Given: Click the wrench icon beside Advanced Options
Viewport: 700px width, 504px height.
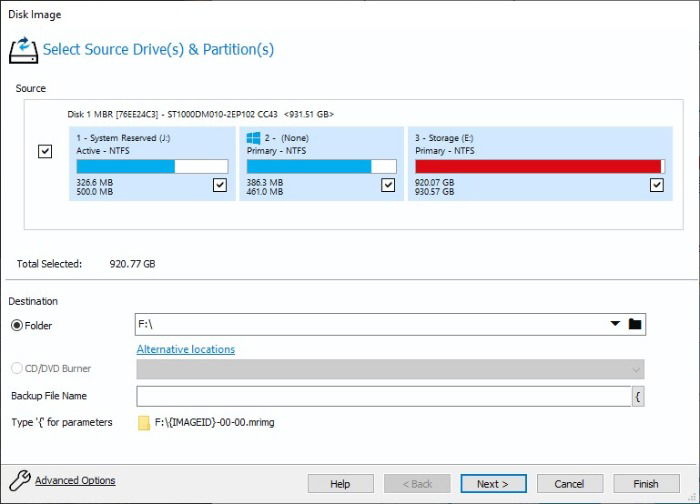Looking at the screenshot, I should (x=20, y=480).
